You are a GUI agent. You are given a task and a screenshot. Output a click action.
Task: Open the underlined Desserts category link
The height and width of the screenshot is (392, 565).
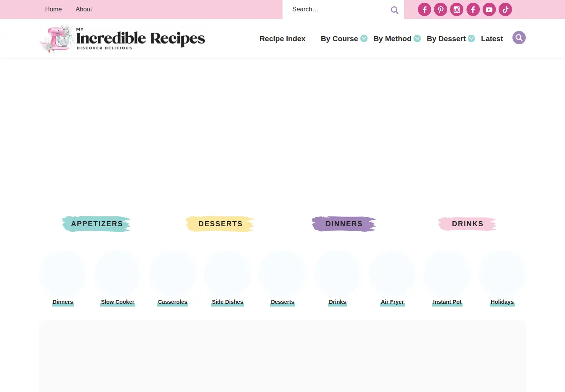pyautogui.click(x=282, y=302)
